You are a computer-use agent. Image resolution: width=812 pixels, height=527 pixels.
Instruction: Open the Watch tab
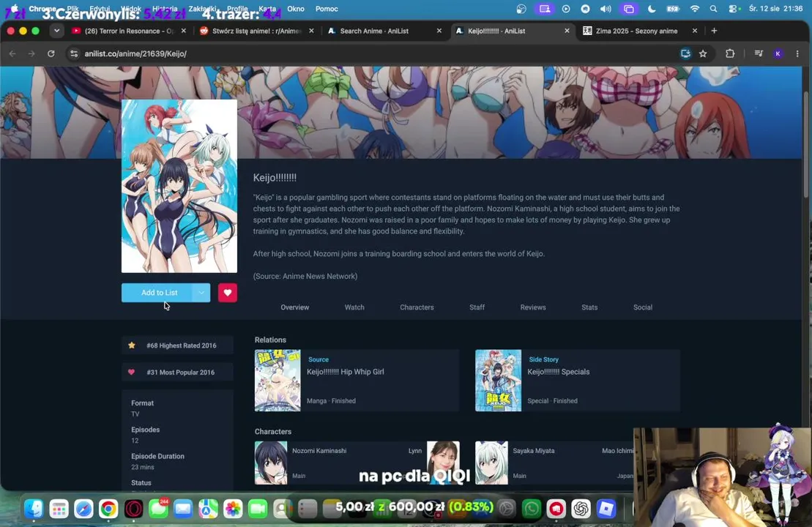click(x=354, y=307)
